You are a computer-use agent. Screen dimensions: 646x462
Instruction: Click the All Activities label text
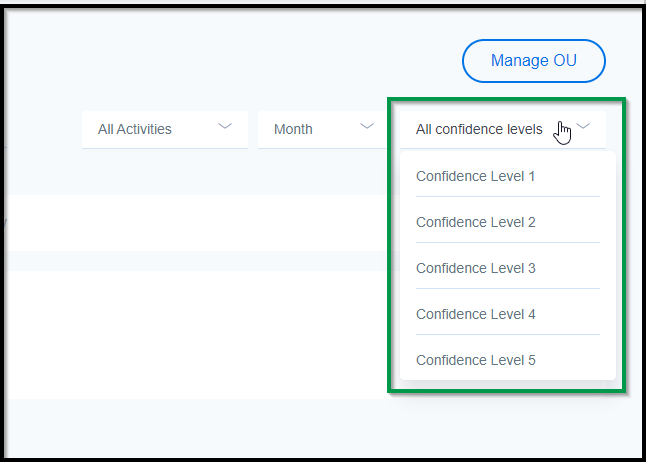(134, 129)
